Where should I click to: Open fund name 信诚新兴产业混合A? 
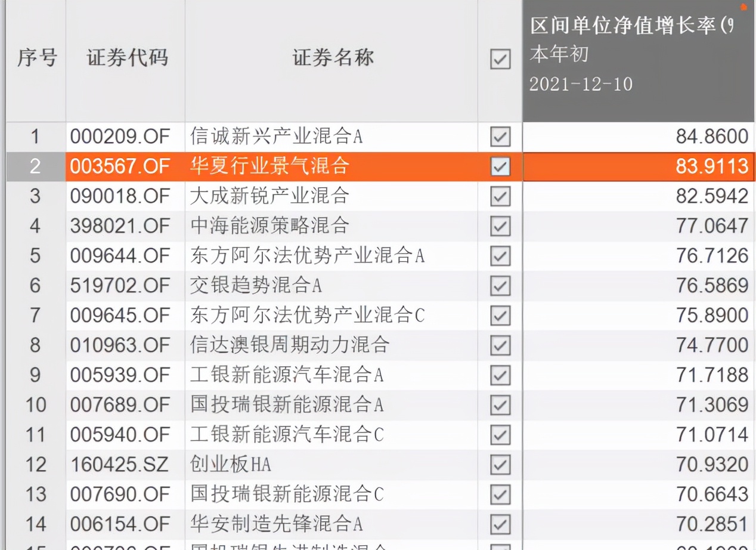[277, 137]
